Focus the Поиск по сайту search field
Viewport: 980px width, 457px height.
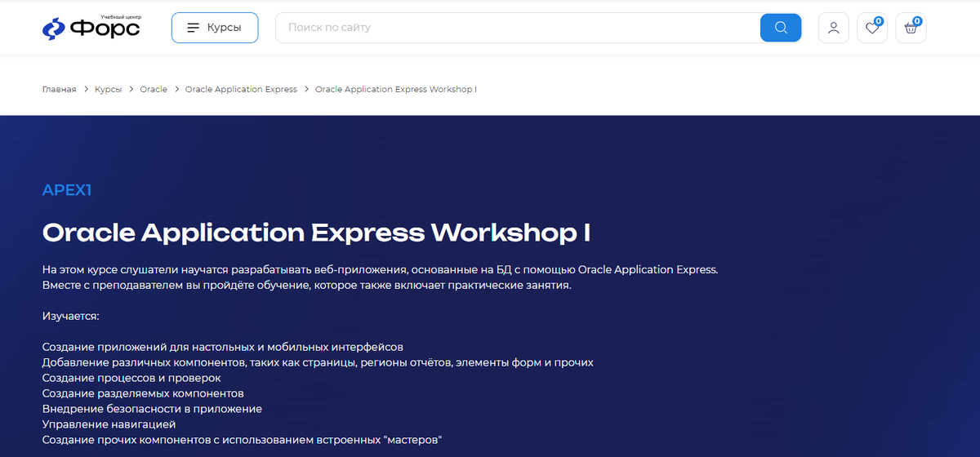pyautogui.click(x=518, y=28)
